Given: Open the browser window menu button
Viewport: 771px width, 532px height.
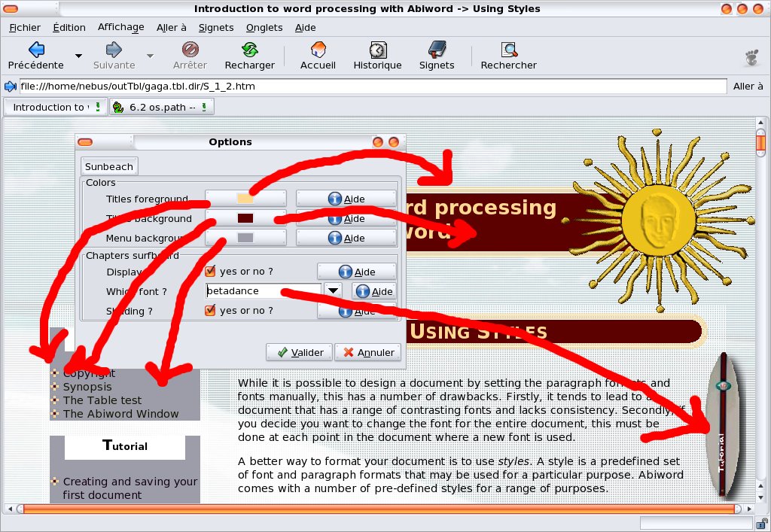Looking at the screenshot, I should 11,9.
